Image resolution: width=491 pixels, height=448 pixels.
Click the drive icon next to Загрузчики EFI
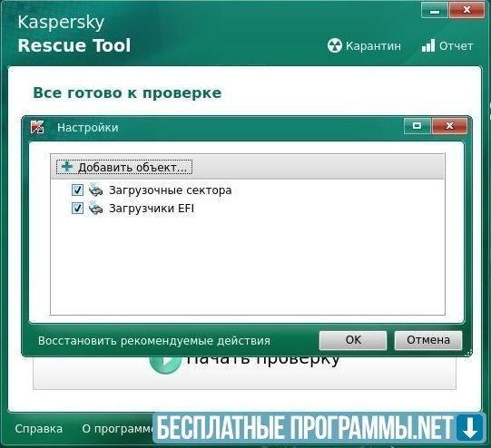(95, 208)
